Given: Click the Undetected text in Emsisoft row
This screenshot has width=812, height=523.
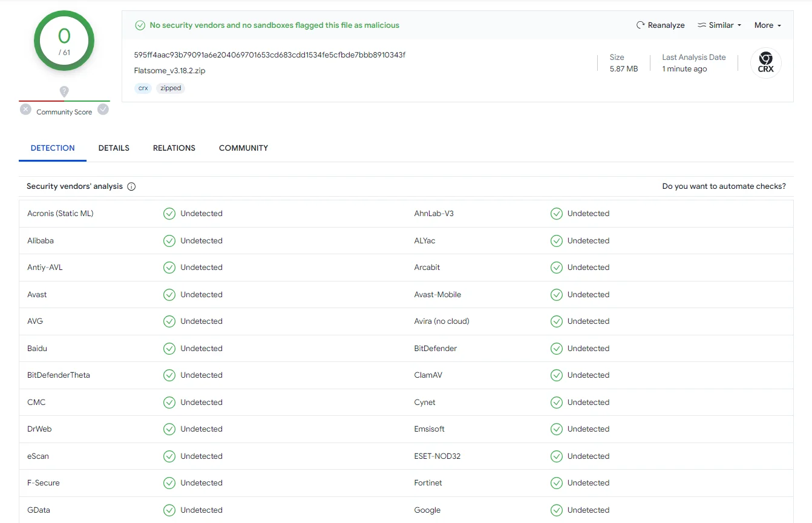Looking at the screenshot, I should tap(588, 429).
